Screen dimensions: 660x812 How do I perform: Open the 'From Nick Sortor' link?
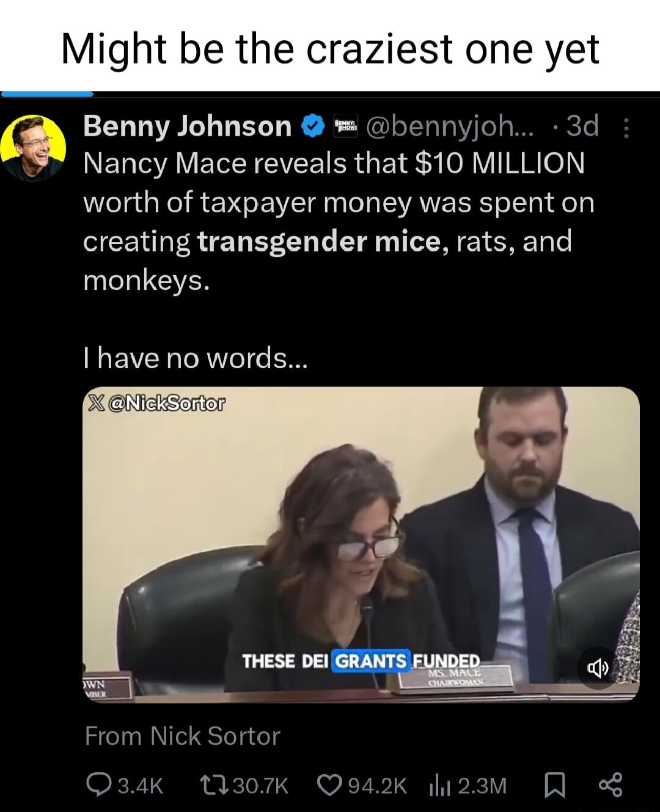182,736
